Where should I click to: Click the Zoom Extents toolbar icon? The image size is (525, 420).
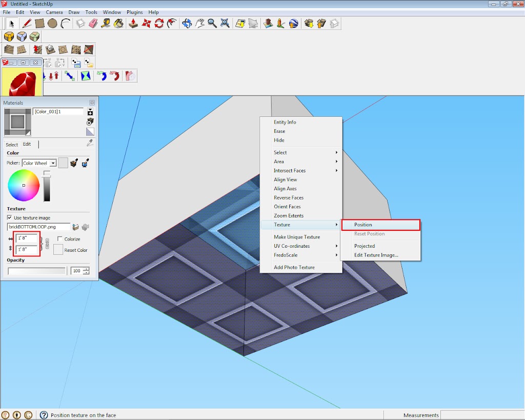pyautogui.click(x=225, y=24)
